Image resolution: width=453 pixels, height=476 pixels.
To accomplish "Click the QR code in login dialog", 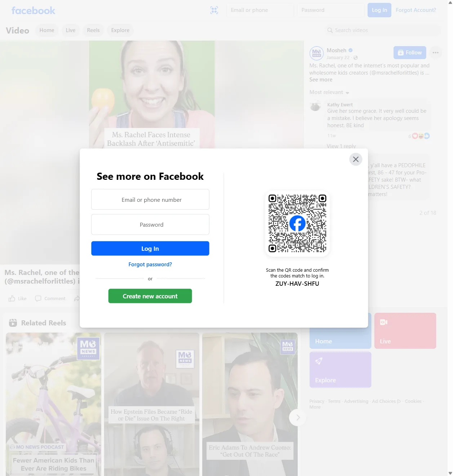I will coord(297,223).
